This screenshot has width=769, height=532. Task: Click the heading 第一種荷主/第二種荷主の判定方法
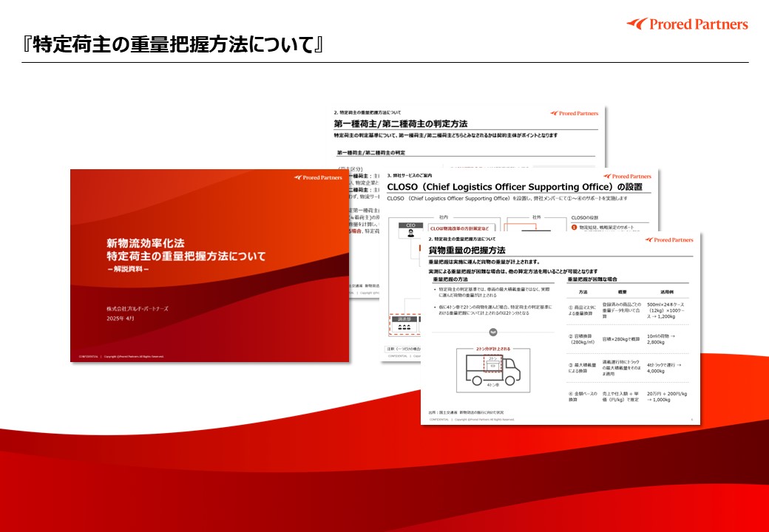tap(401, 124)
